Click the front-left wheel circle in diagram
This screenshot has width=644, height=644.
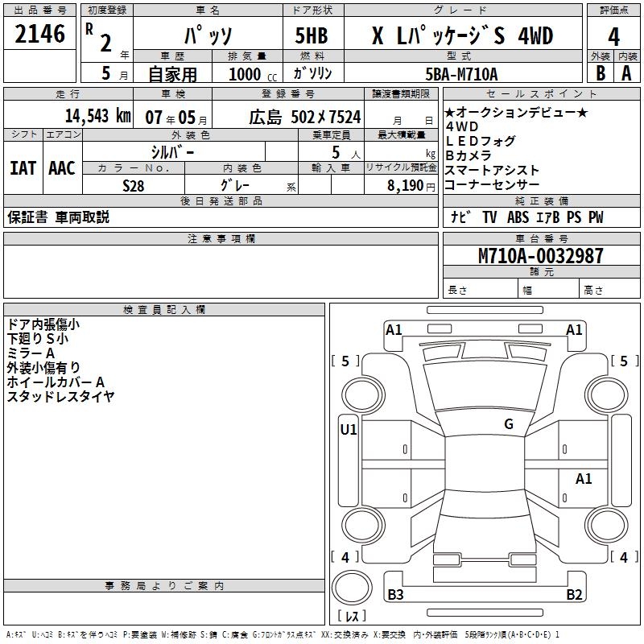[362, 394]
